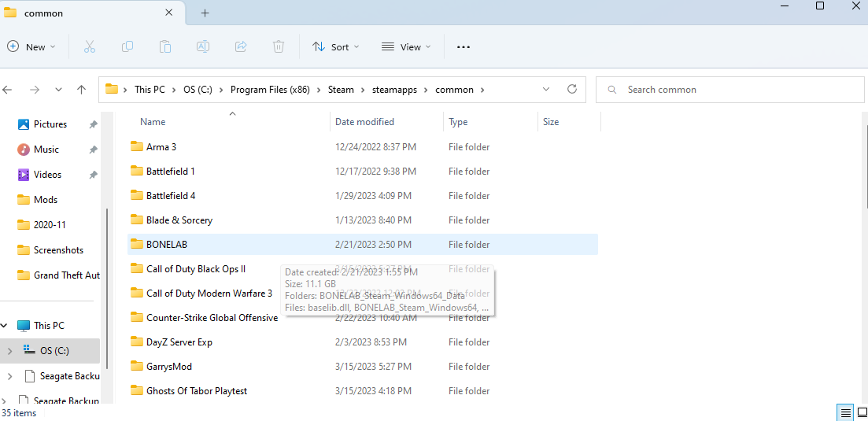The height and width of the screenshot is (421, 868).
Task: Unpin Music using its pin icon
Action: [x=93, y=150]
